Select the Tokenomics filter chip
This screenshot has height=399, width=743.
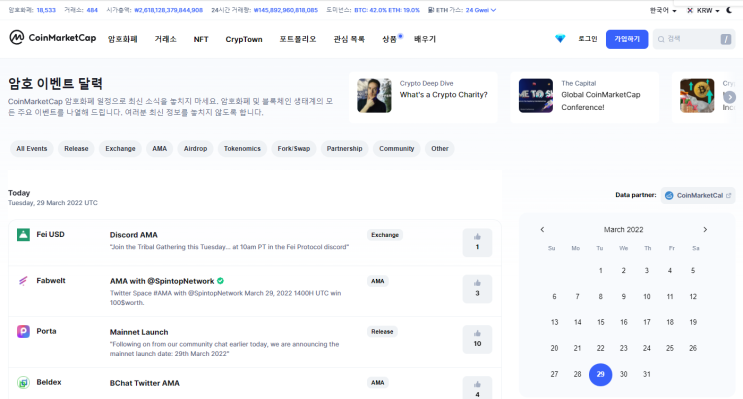tap(242, 149)
